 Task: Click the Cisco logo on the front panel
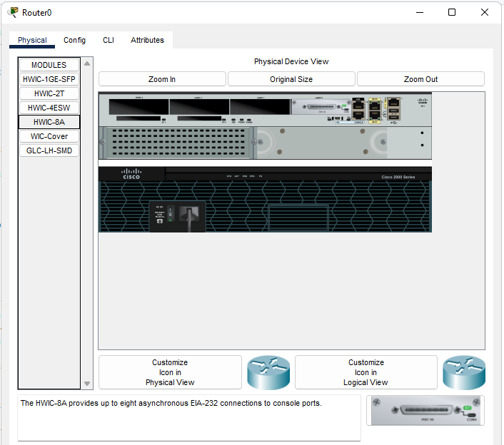(131, 174)
